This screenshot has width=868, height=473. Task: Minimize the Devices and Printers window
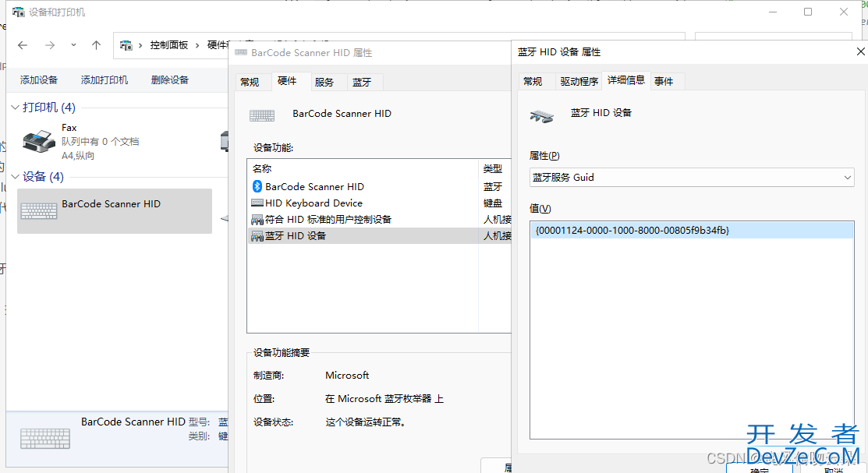(773, 12)
